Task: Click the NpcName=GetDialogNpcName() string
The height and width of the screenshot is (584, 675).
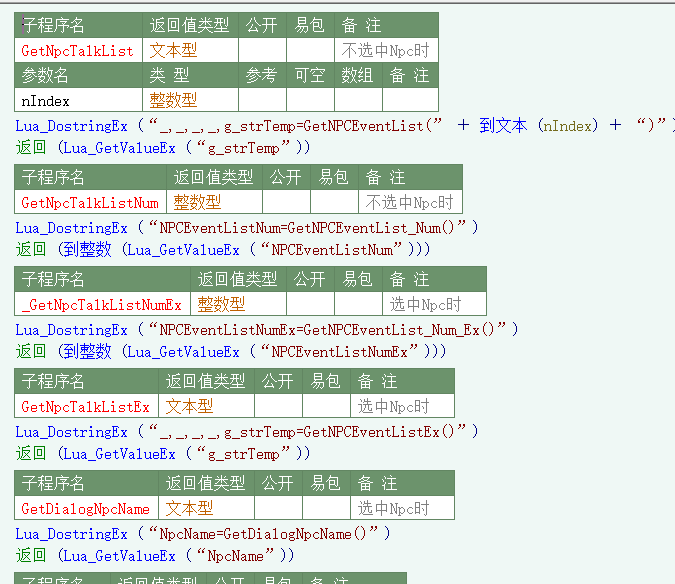Action: (x=264, y=534)
